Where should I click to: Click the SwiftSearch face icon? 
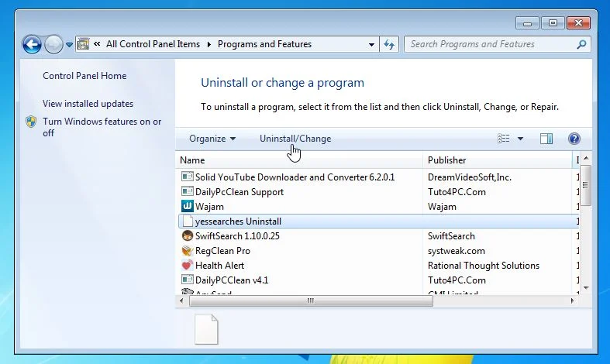[187, 235]
